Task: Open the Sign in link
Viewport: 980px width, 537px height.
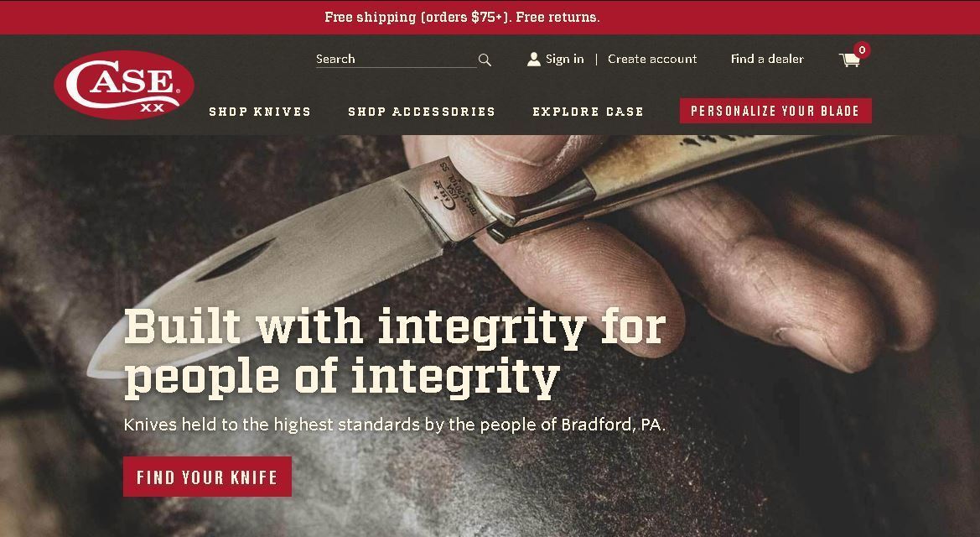Action: pyautogui.click(x=564, y=59)
